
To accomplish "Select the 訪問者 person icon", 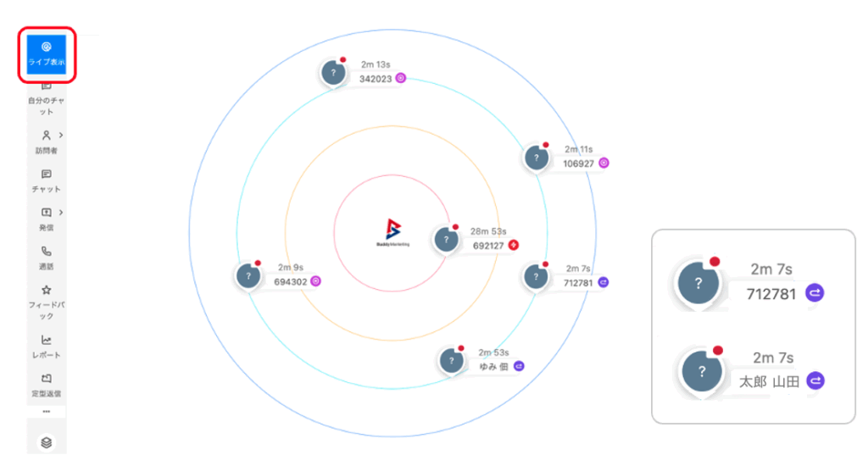I will [46, 136].
